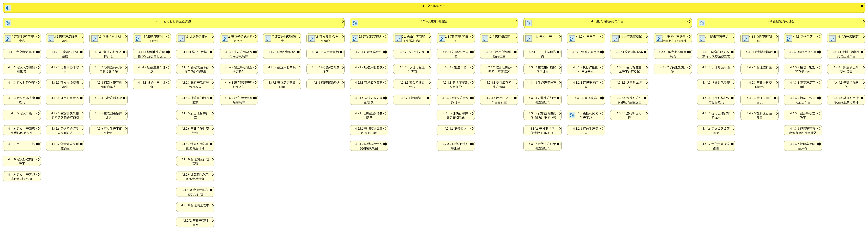Select node 4.2.1.7 与供应商合作识别采购机会
The height and width of the screenshot is (230, 868).
click(x=369, y=146)
